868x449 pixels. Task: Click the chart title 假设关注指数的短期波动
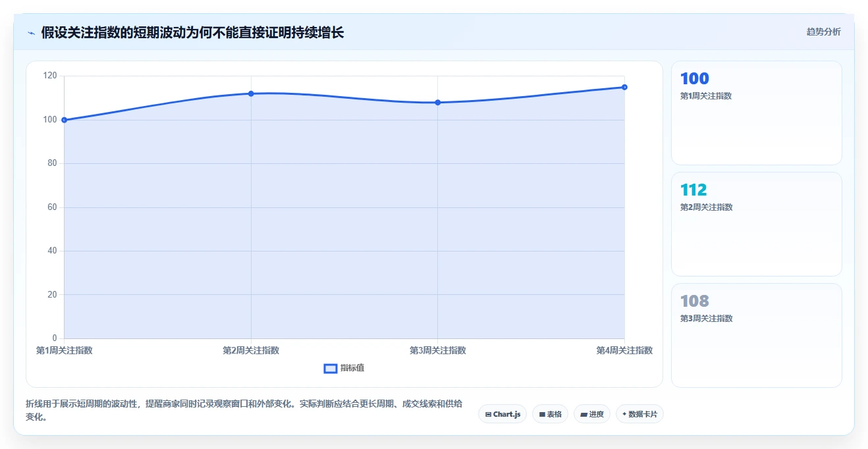(x=192, y=32)
